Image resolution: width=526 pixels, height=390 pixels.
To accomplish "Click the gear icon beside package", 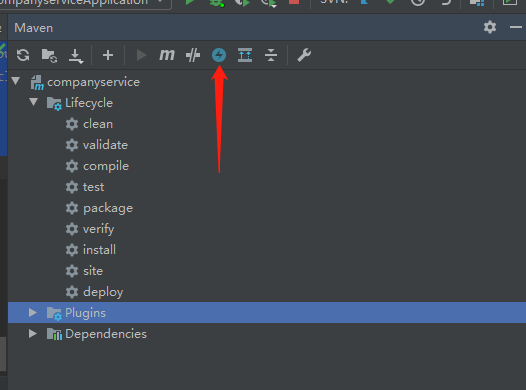I will [x=72, y=208].
